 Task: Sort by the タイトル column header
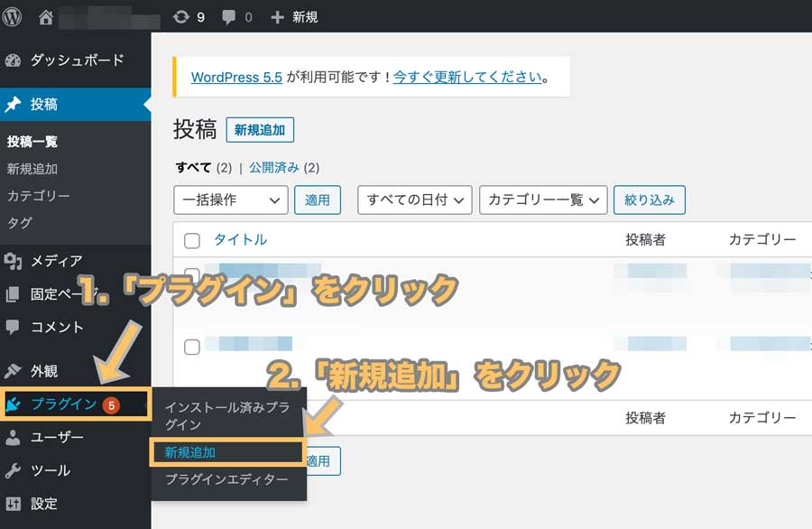pos(241,240)
